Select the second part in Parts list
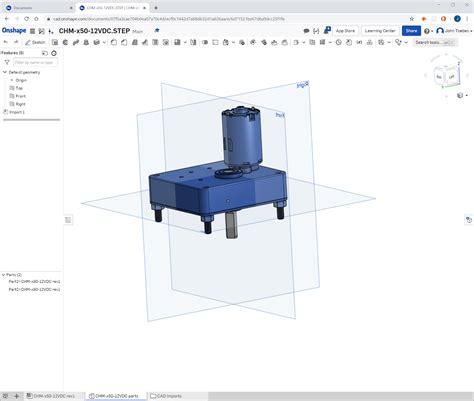Screen dimensions: 474x401 click(34, 289)
